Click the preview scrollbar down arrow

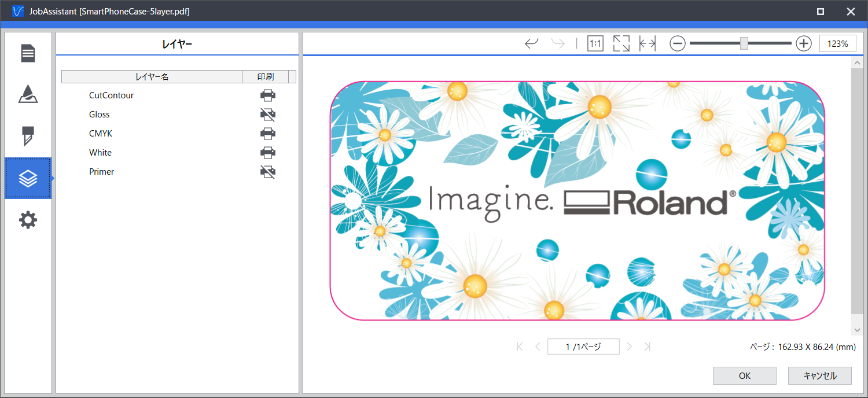coord(857,329)
